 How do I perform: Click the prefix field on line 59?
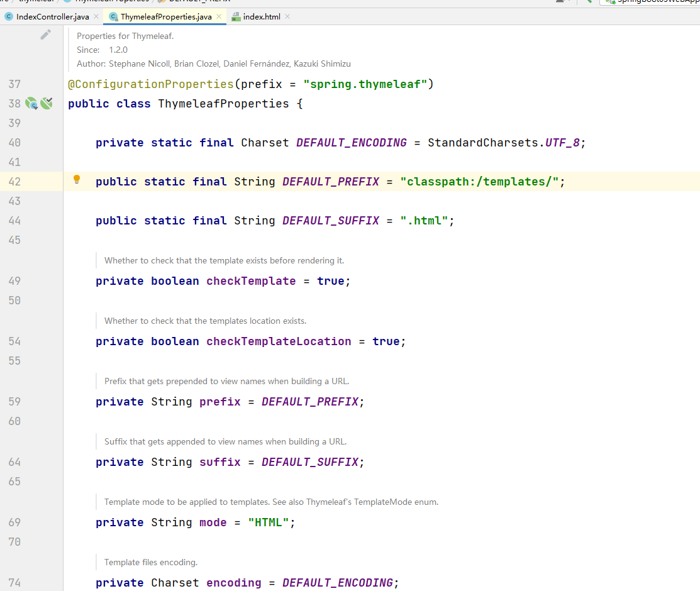point(220,402)
